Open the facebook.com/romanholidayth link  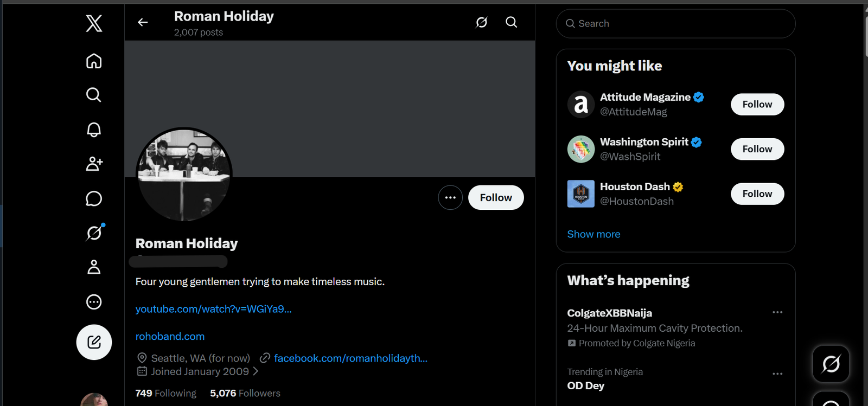350,358
